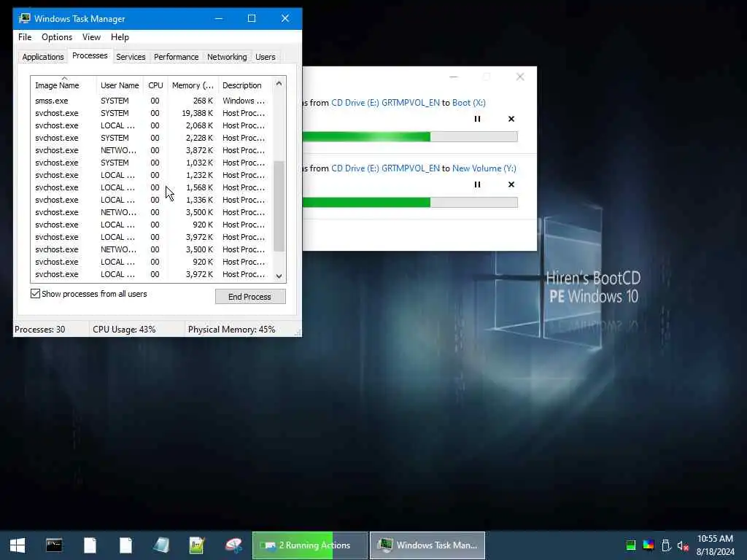Open the Boot (X:) destination link

pyautogui.click(x=469, y=102)
